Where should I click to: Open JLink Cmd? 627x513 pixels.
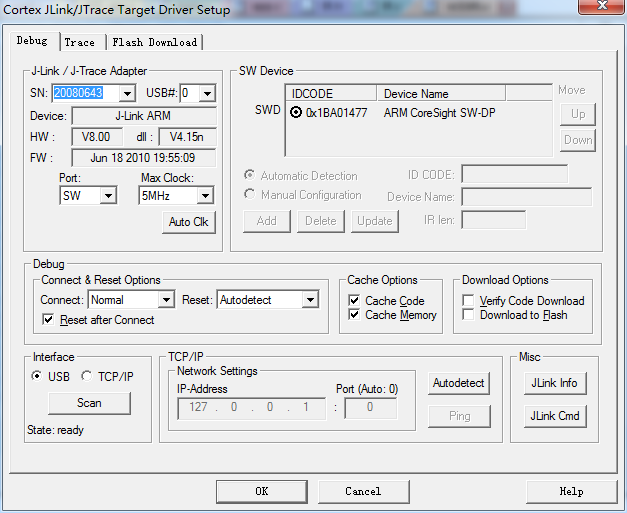click(555, 416)
